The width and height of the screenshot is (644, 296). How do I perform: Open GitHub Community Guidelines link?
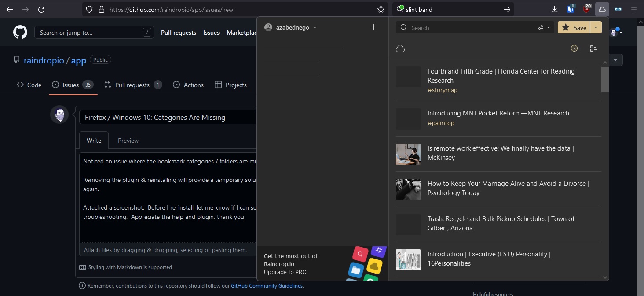(x=267, y=286)
